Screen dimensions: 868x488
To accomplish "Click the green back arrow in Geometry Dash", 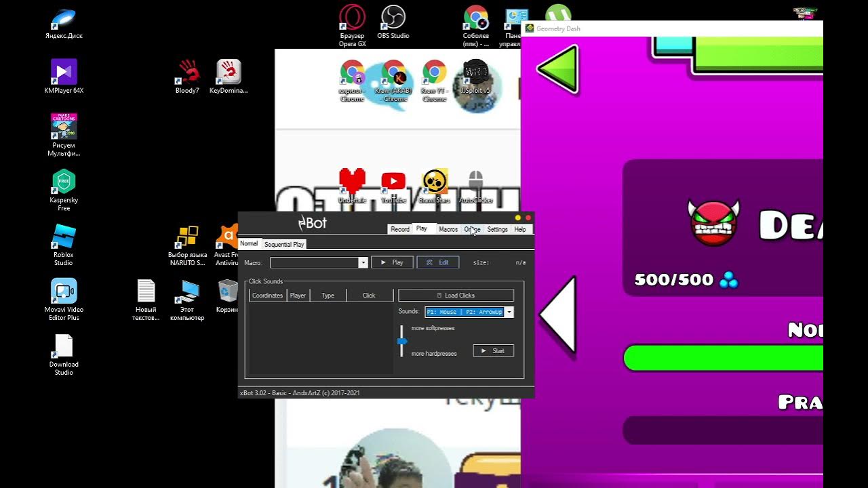I will coord(557,69).
